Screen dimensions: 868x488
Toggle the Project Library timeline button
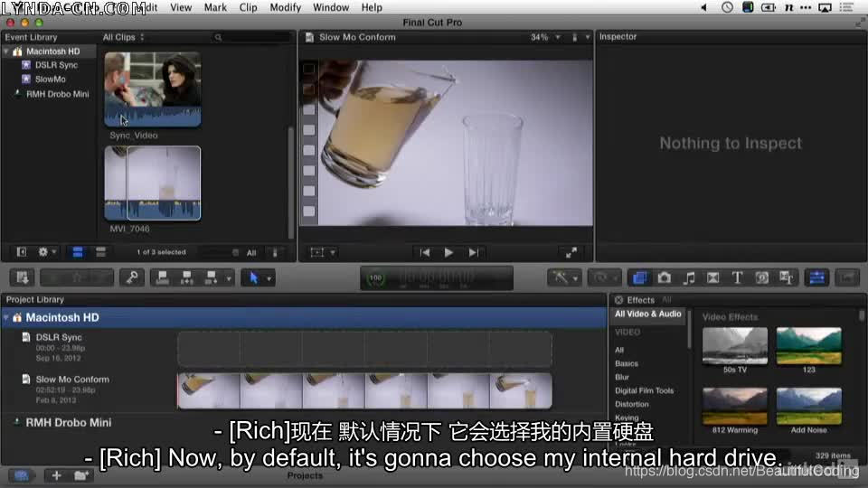coord(21,475)
